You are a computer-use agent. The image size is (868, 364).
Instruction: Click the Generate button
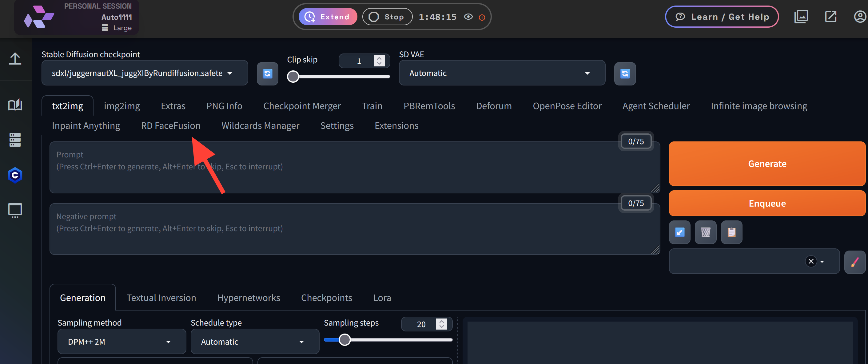767,164
